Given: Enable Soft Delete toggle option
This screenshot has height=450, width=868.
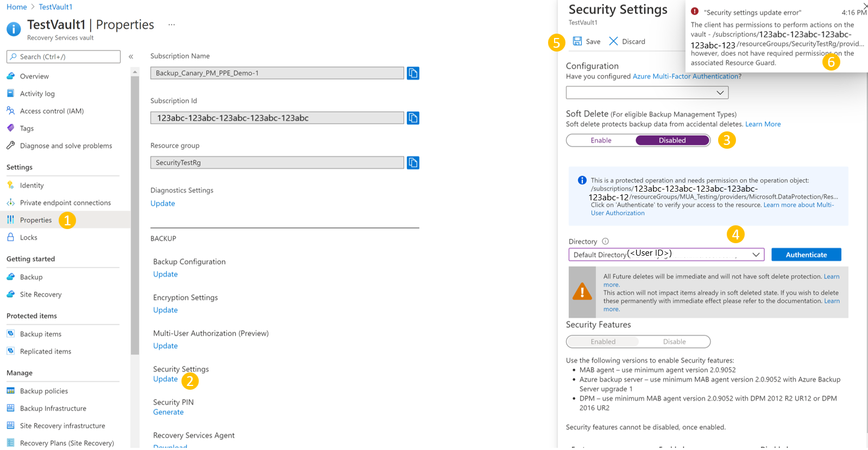Looking at the screenshot, I should click(601, 141).
